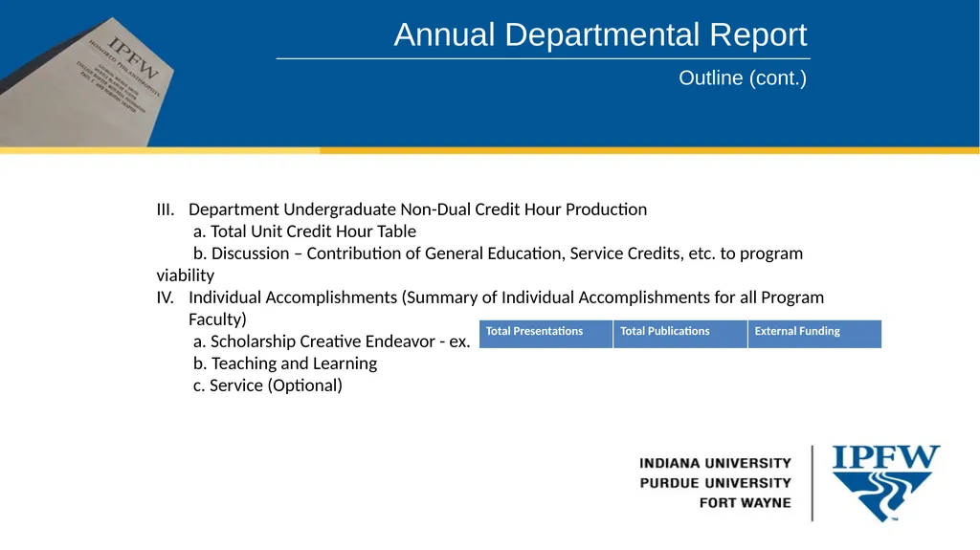Click 'c. Service (Optional)'
Viewport: 980px width, 550px height.
[x=268, y=385]
